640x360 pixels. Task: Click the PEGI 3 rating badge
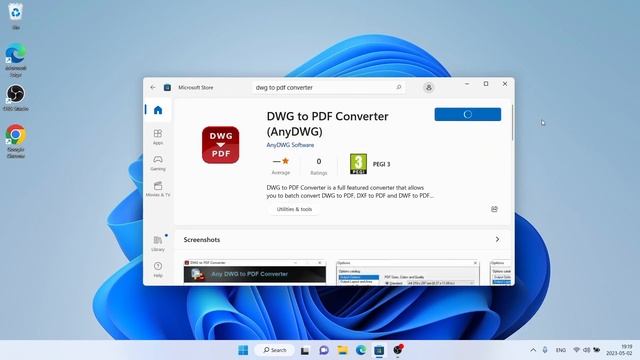[358, 164]
